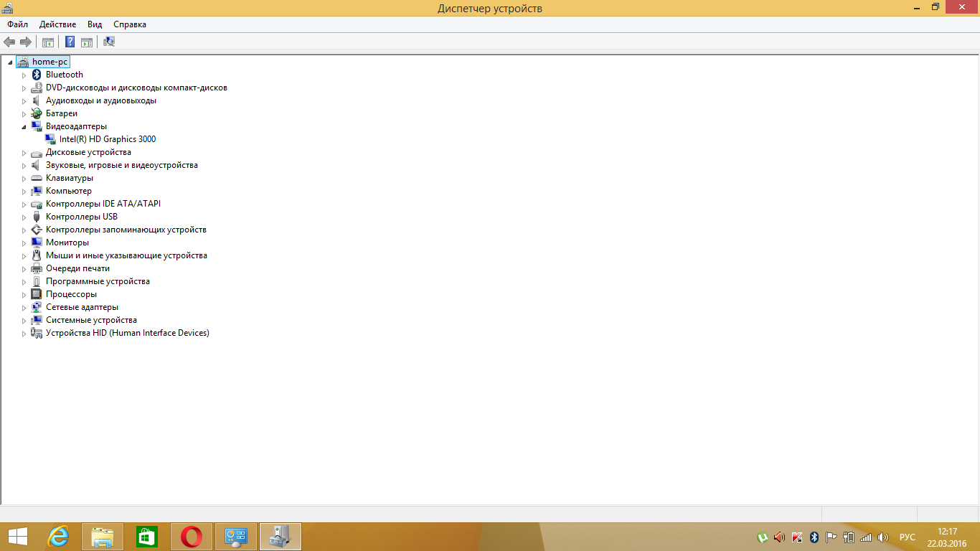Open File Explorer from the taskbar
The image size is (980, 551).
tap(103, 536)
